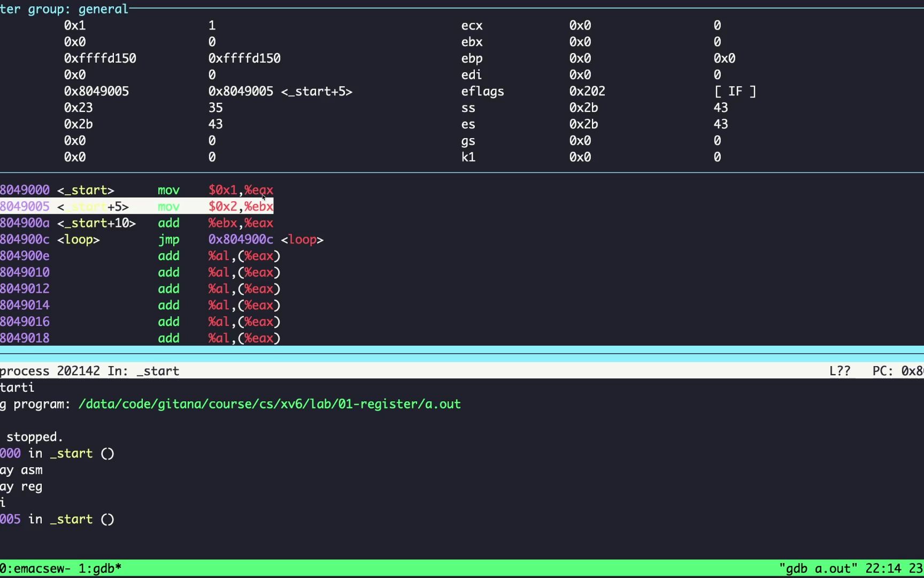This screenshot has height=578, width=924.
Task: Click the 'register group: general' title
Action: pyautogui.click(x=64, y=9)
